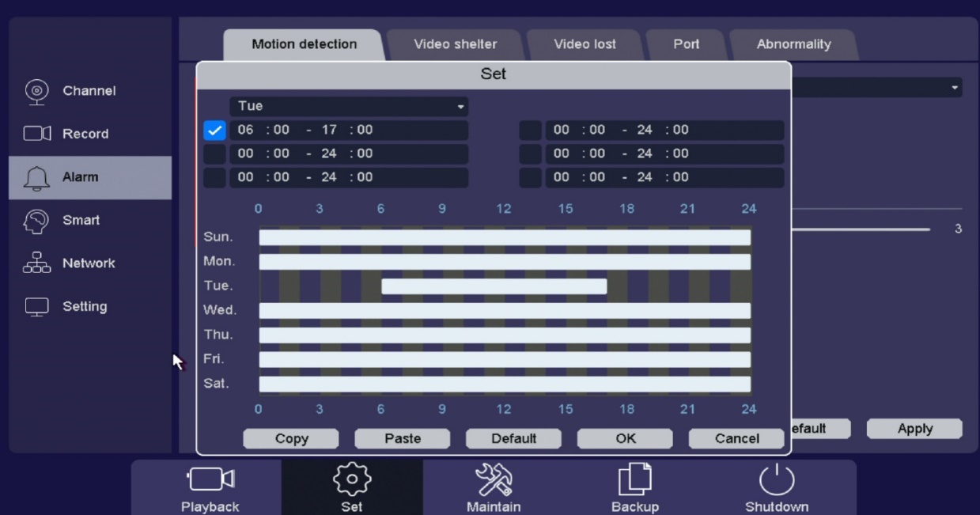Confirm the schedule with OK
Screen dimensions: 980x515
click(625, 439)
